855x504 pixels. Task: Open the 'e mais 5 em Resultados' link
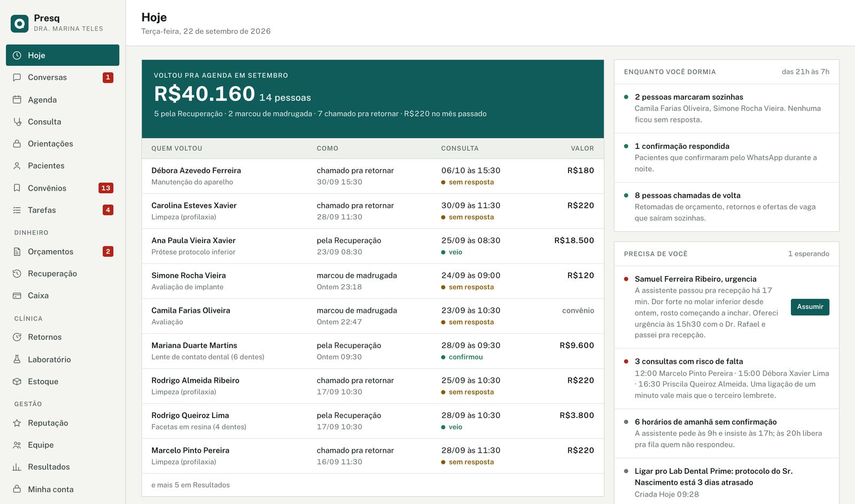coord(190,485)
